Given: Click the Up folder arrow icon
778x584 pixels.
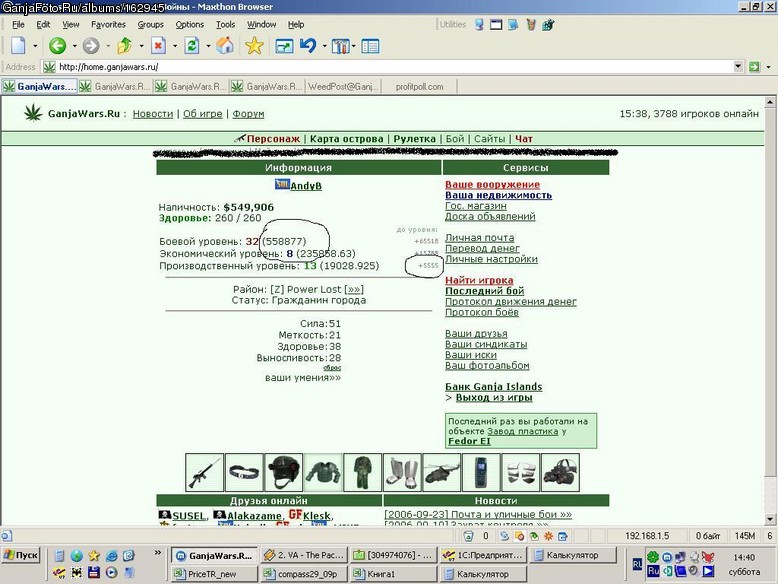Looking at the screenshot, I should click(124, 46).
